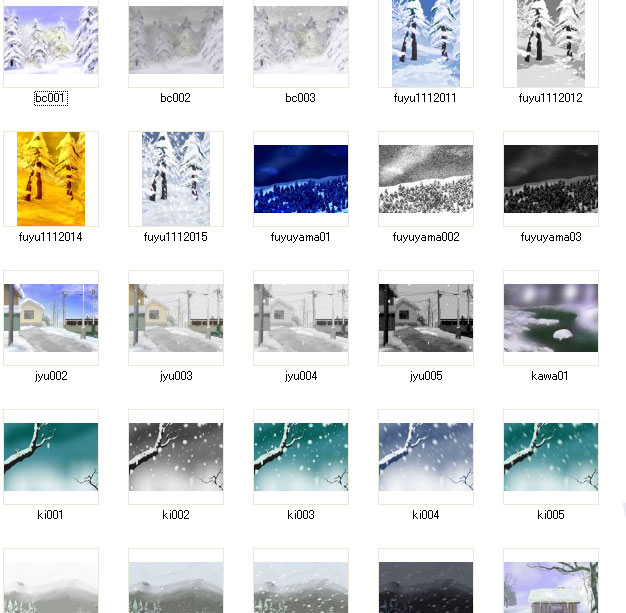Select the jyu002 blue-sky street thumbnail
This screenshot has height=613, width=626.
click(x=51, y=318)
